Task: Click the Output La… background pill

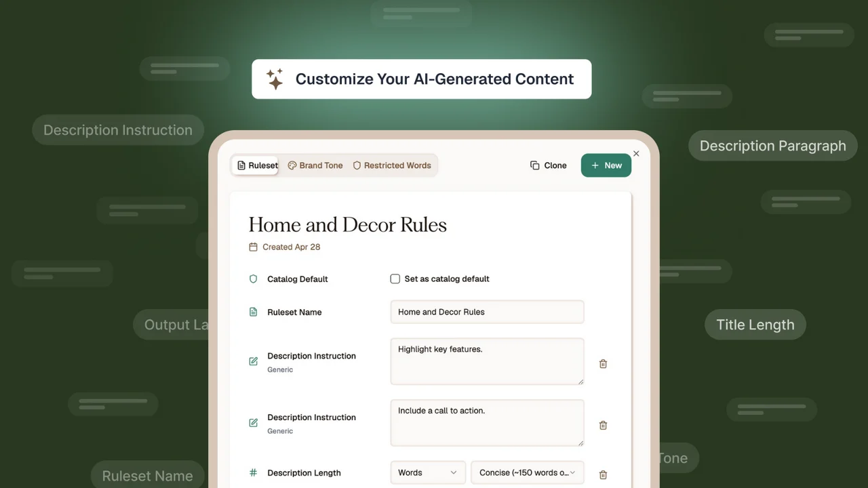Action: pos(171,325)
